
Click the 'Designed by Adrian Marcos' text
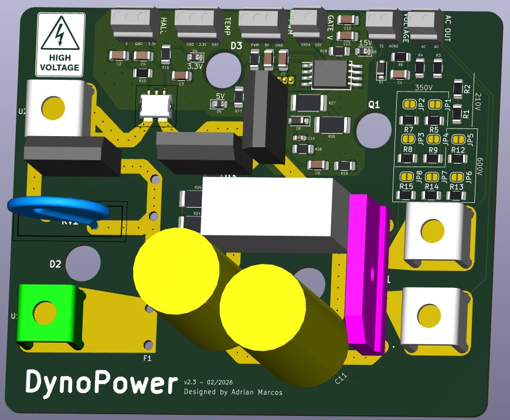click(233, 392)
